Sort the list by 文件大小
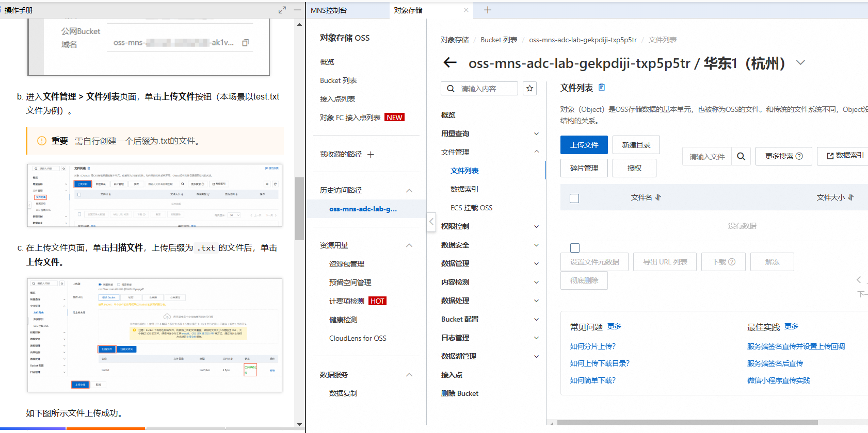The image size is (868, 433). click(x=850, y=197)
